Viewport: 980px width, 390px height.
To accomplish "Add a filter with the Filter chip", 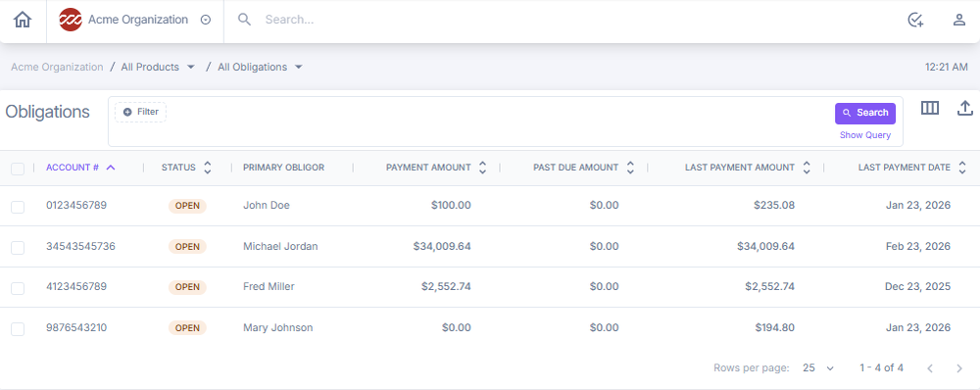I will pyautogui.click(x=140, y=112).
